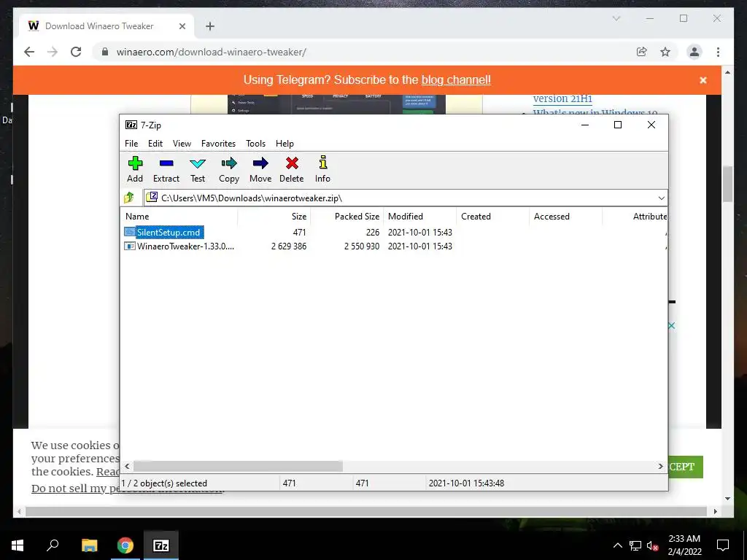Open Chrome three-dot menu
Screen dimensions: 747x560
point(718,52)
